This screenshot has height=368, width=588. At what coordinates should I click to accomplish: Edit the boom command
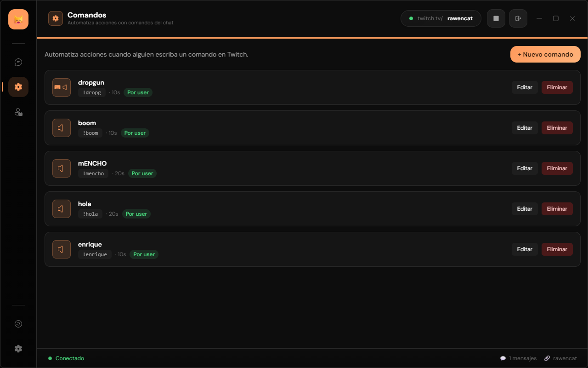point(525,128)
